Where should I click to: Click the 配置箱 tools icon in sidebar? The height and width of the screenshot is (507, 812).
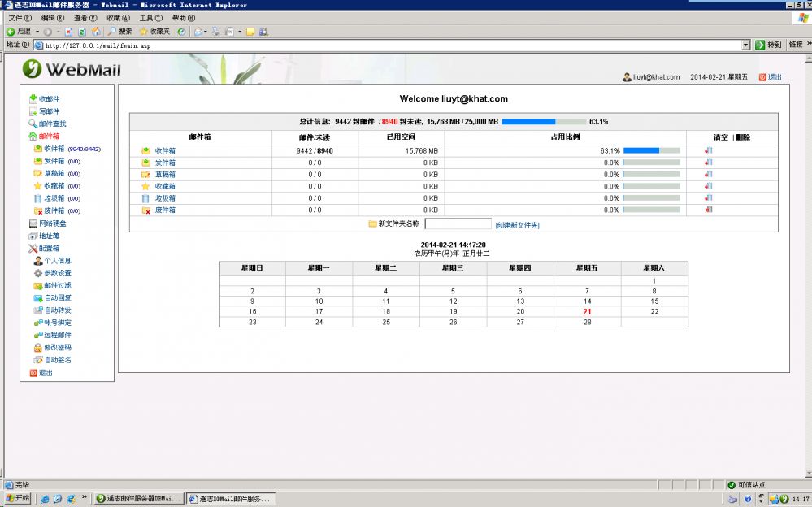(33, 248)
